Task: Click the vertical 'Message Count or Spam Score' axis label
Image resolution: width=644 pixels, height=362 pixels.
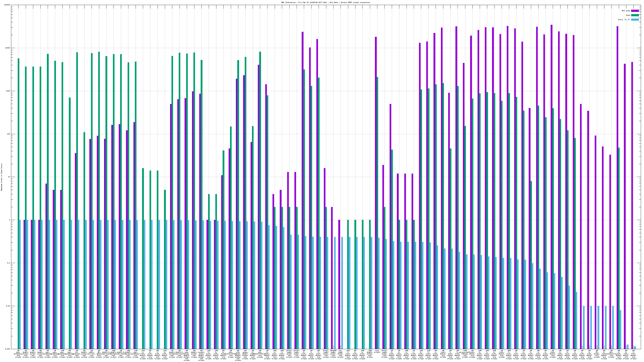Action: click(1, 177)
